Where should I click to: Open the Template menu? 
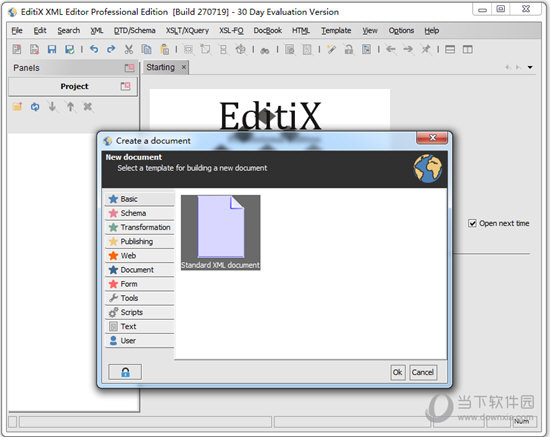[x=336, y=31]
